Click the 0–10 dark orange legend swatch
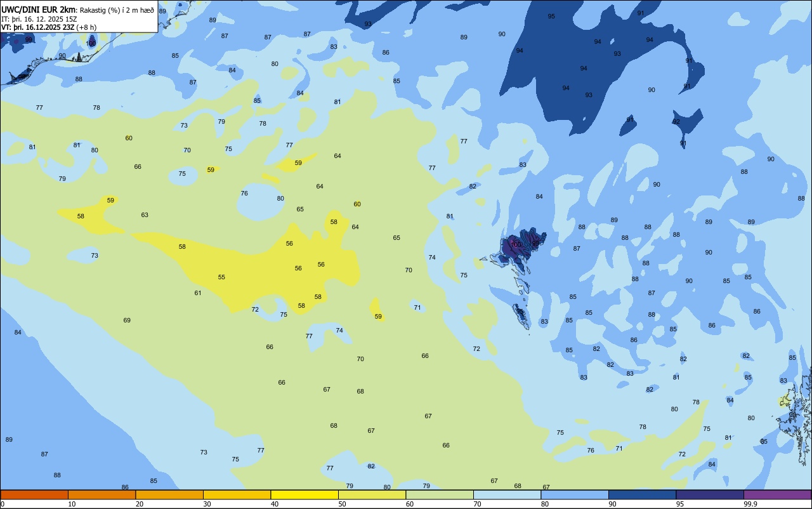Screen dimensions: 812x509 click(x=34, y=494)
